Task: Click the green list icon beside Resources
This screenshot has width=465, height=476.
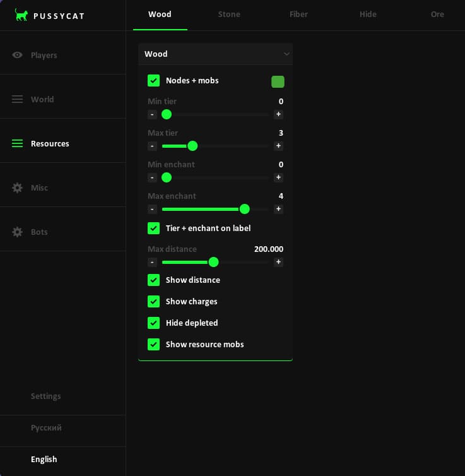Action: (17, 143)
